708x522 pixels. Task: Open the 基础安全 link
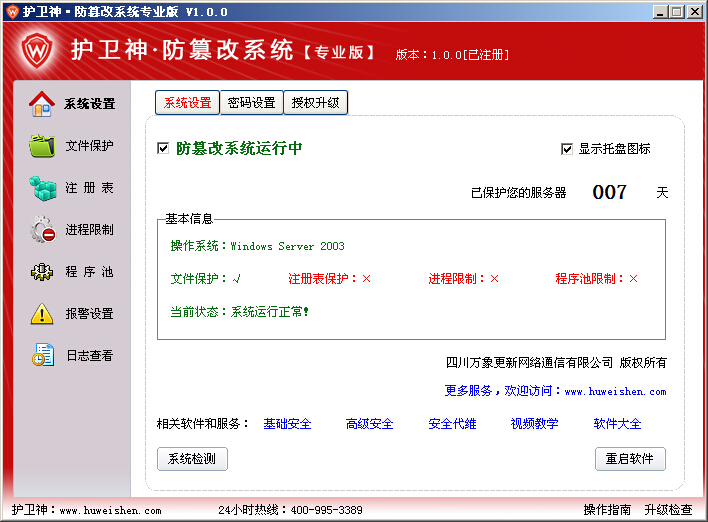point(287,424)
